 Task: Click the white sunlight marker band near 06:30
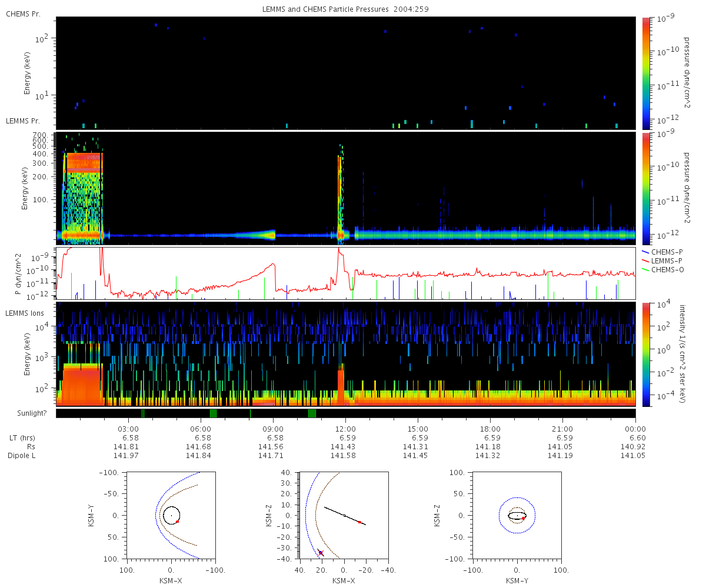point(213,413)
